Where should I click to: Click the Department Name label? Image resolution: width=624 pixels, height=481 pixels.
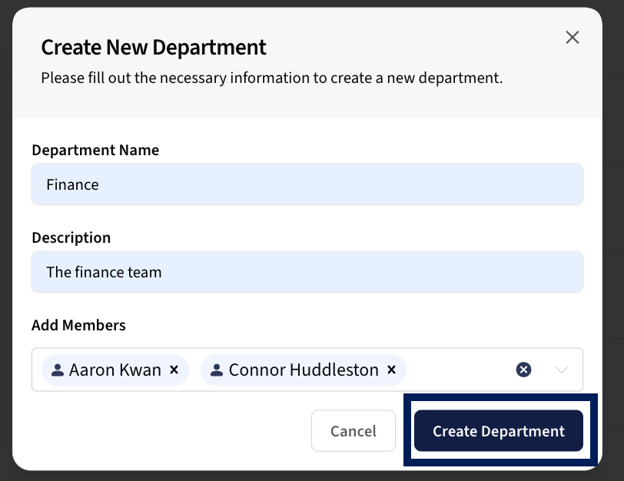coord(96,150)
